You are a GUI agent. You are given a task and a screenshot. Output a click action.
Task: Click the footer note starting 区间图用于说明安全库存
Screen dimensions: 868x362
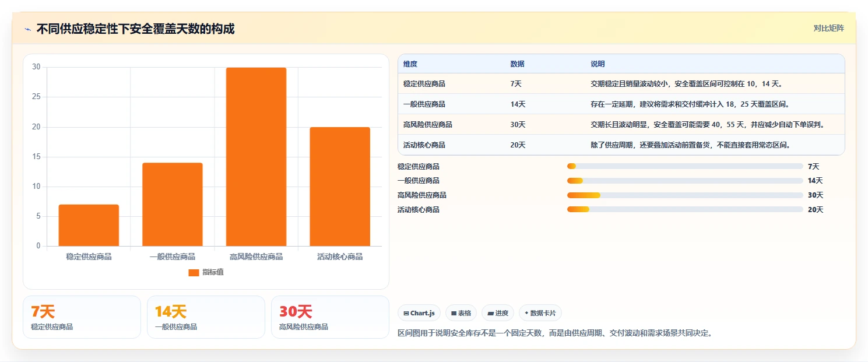555,333
